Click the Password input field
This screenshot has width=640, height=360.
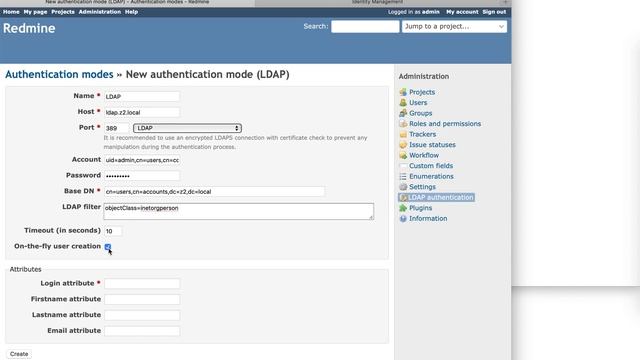click(x=142, y=176)
